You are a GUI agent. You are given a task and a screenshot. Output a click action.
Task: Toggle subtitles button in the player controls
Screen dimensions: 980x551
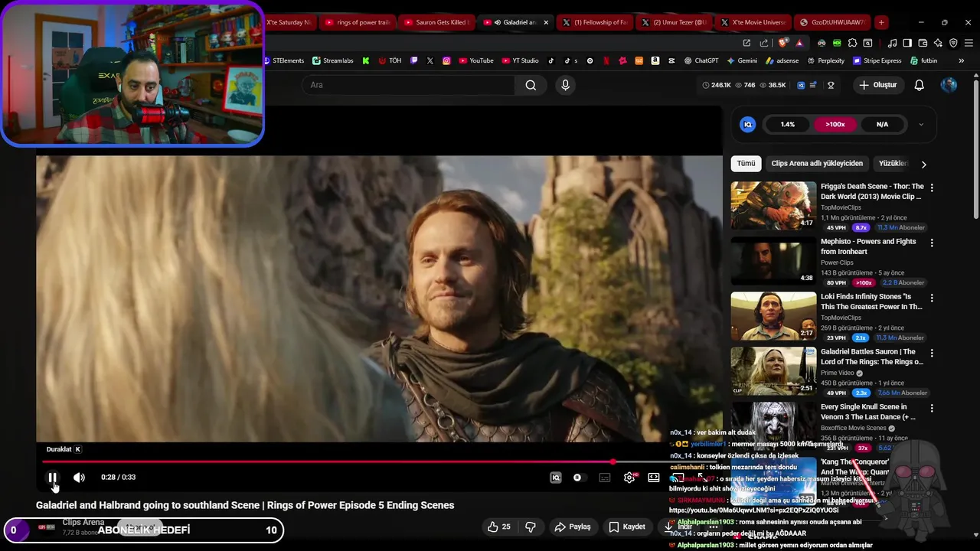tap(605, 478)
